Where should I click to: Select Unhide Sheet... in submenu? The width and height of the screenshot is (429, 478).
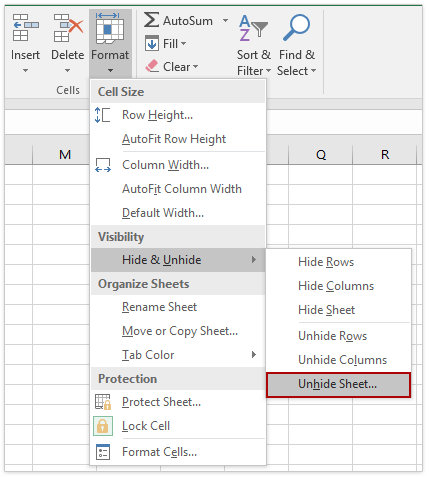pos(338,384)
